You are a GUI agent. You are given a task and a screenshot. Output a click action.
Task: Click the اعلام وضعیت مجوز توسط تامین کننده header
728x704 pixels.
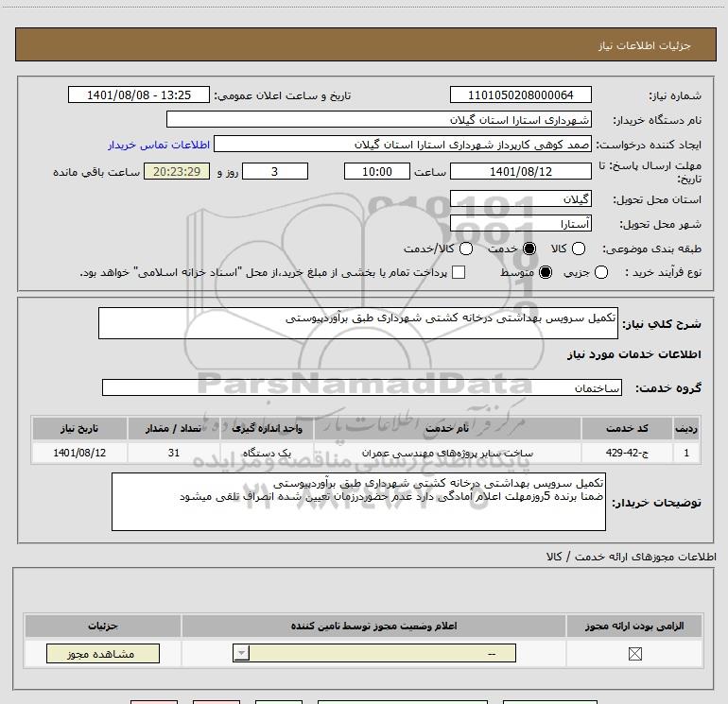(x=373, y=626)
